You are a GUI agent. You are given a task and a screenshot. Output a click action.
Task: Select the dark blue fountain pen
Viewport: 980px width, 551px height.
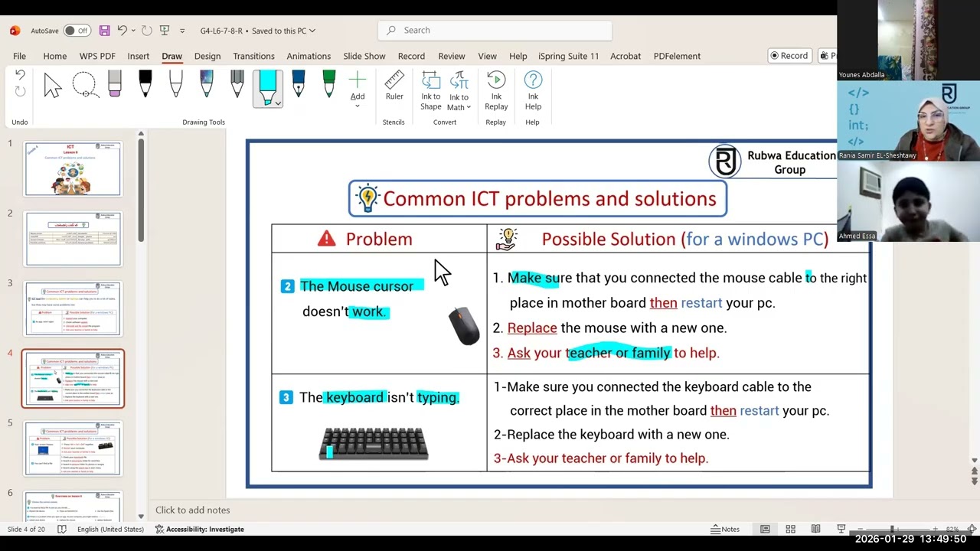click(x=299, y=84)
